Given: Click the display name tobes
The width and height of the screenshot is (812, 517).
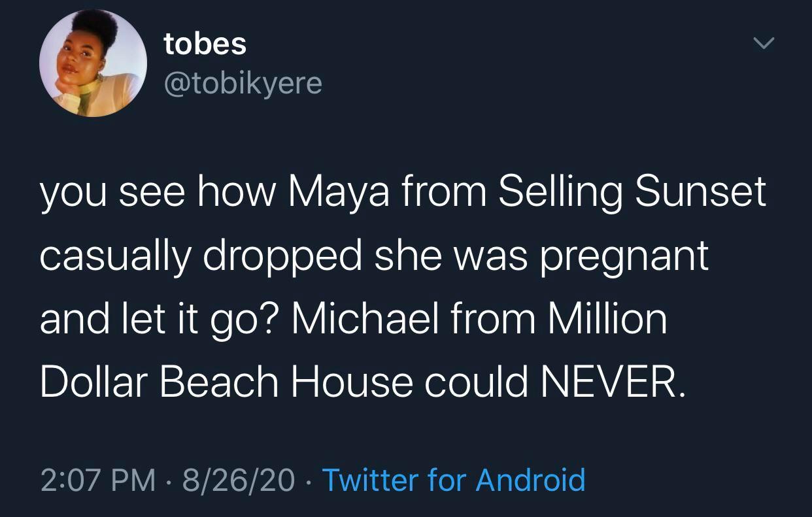Looking at the screenshot, I should [204, 44].
